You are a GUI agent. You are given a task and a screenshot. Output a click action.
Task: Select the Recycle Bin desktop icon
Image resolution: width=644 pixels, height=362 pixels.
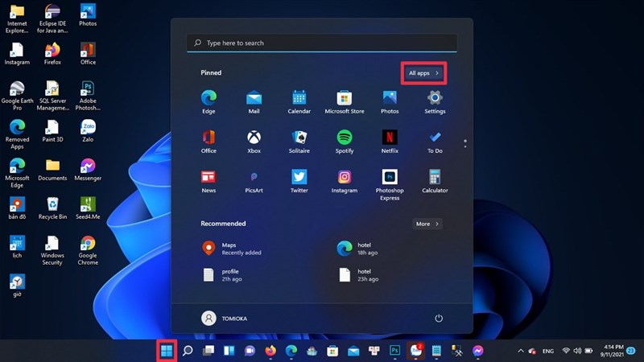52,208
